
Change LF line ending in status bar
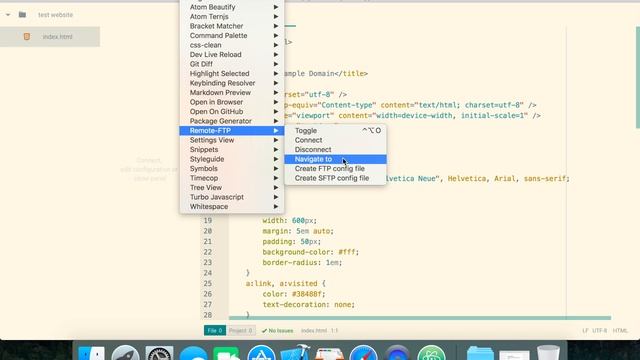[x=585, y=331]
